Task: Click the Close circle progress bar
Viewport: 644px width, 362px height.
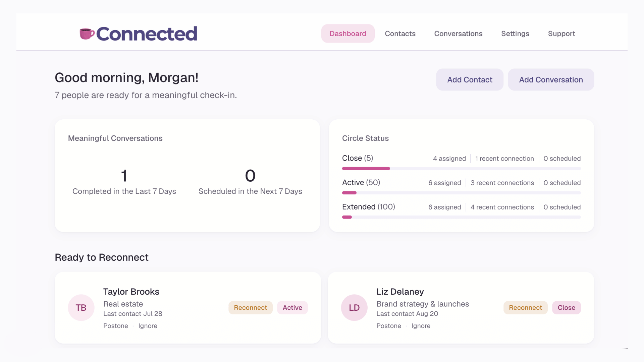Action: click(x=462, y=169)
